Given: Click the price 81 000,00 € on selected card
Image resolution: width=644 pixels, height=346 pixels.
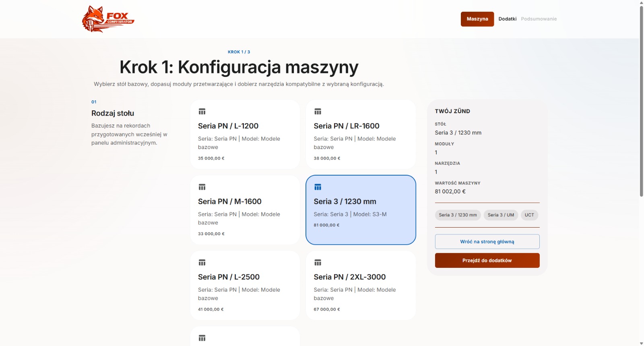Looking at the screenshot, I should point(326,225).
